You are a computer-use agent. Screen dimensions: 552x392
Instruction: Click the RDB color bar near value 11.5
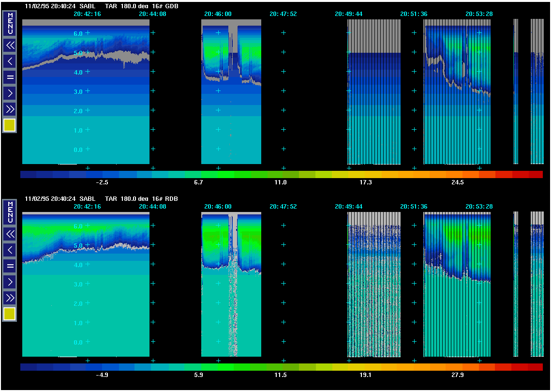point(281,367)
